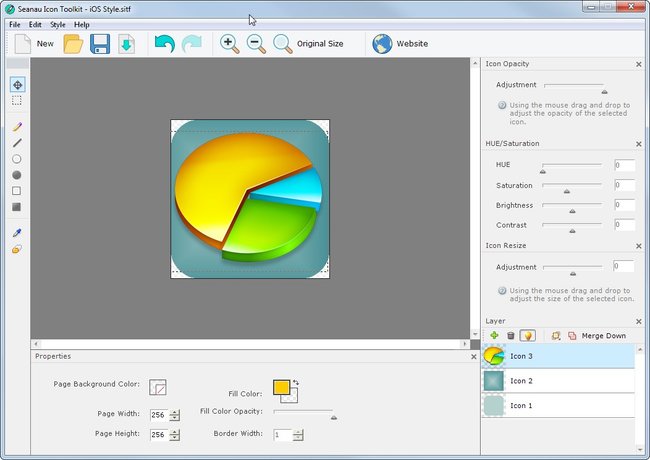
Task: Select the Move tool
Action: click(x=17, y=85)
